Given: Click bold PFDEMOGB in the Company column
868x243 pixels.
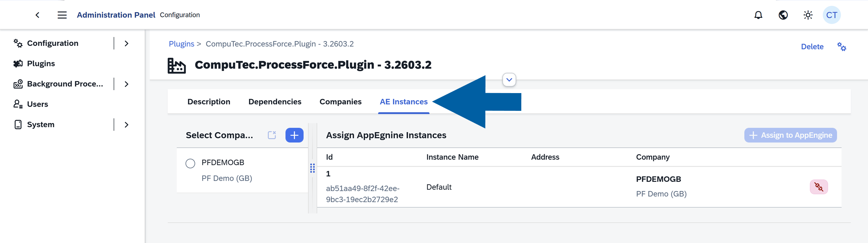Looking at the screenshot, I should coord(659,179).
